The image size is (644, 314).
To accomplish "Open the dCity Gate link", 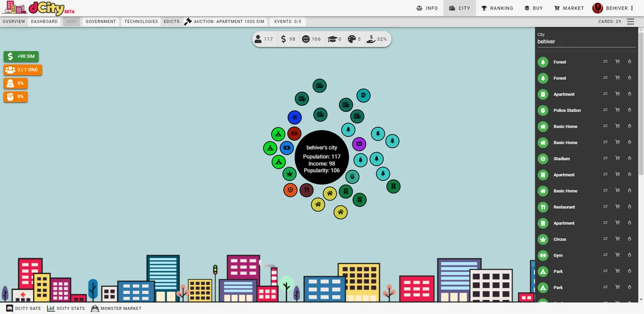I will 24,308.
